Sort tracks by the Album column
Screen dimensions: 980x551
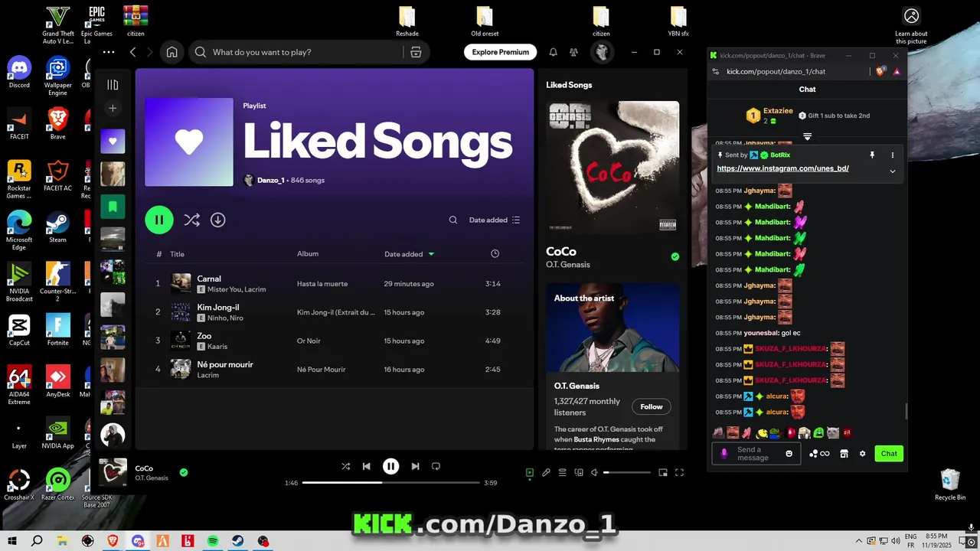[308, 254]
